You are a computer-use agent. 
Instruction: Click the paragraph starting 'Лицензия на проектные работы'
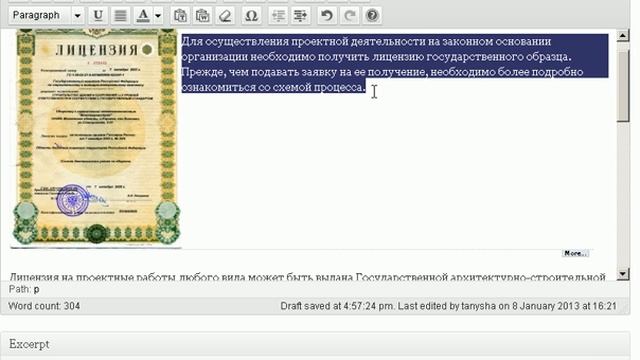tap(307, 277)
